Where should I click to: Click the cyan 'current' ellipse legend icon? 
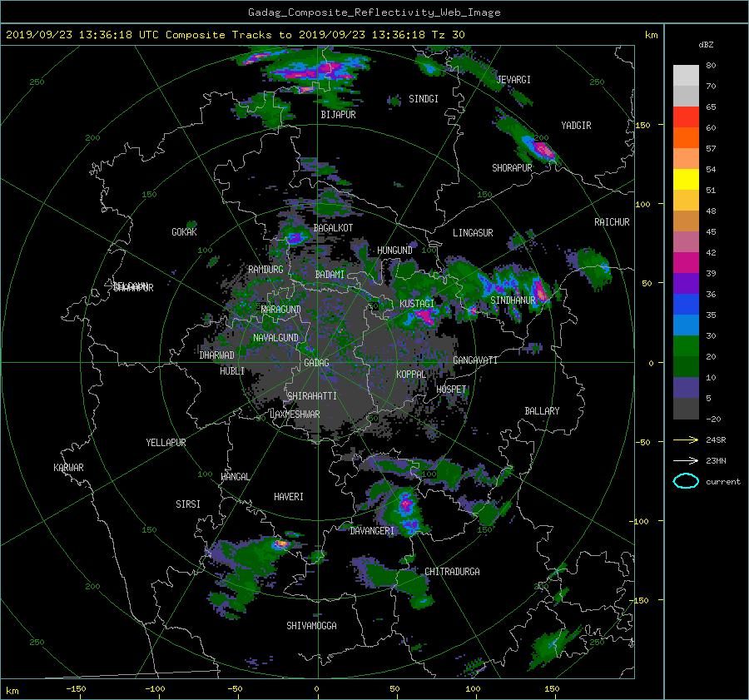(686, 481)
